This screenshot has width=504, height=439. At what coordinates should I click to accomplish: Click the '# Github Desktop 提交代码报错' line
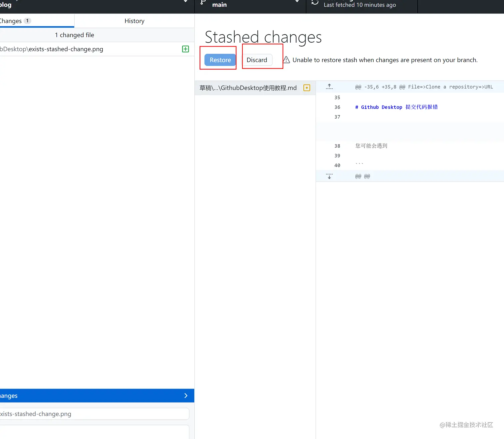(397, 107)
